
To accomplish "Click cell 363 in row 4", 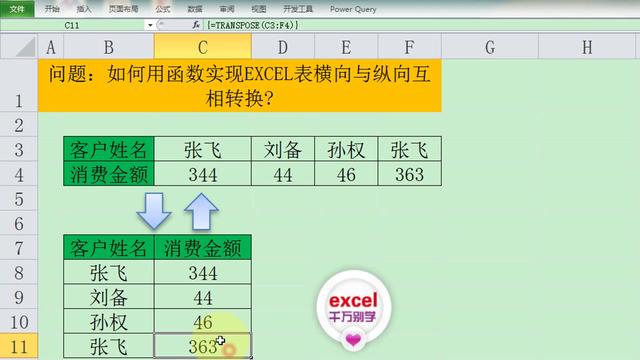I will (409, 174).
